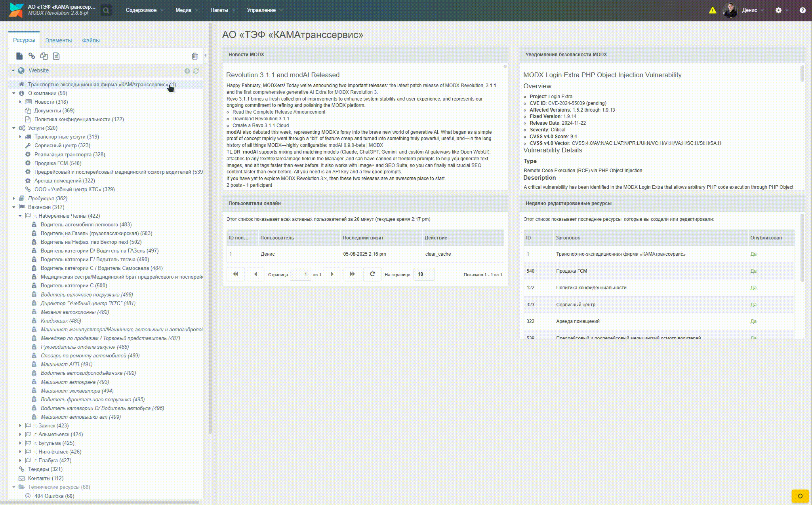
Task: Refresh the Website context tree icon
Action: (x=196, y=71)
